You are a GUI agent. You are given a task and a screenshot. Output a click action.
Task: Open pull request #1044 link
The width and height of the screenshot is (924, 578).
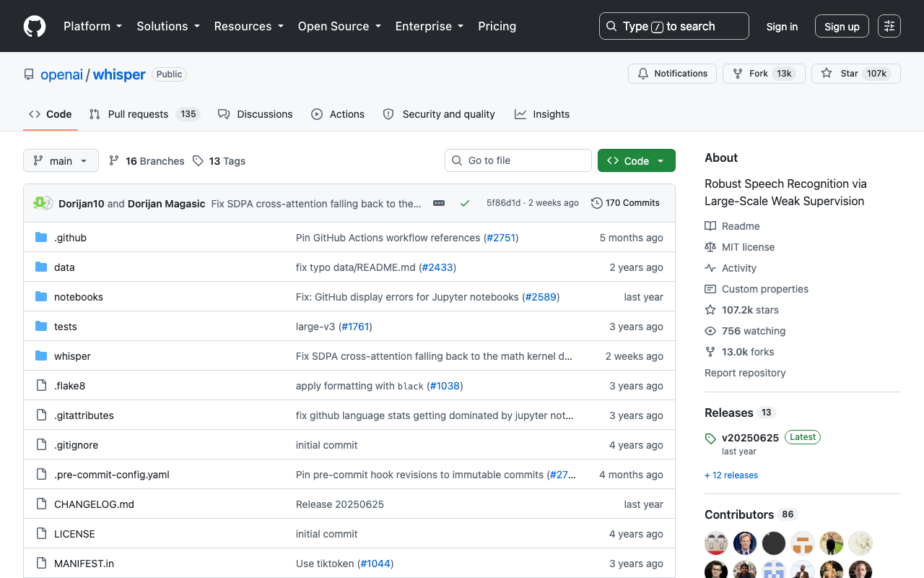coord(375,564)
